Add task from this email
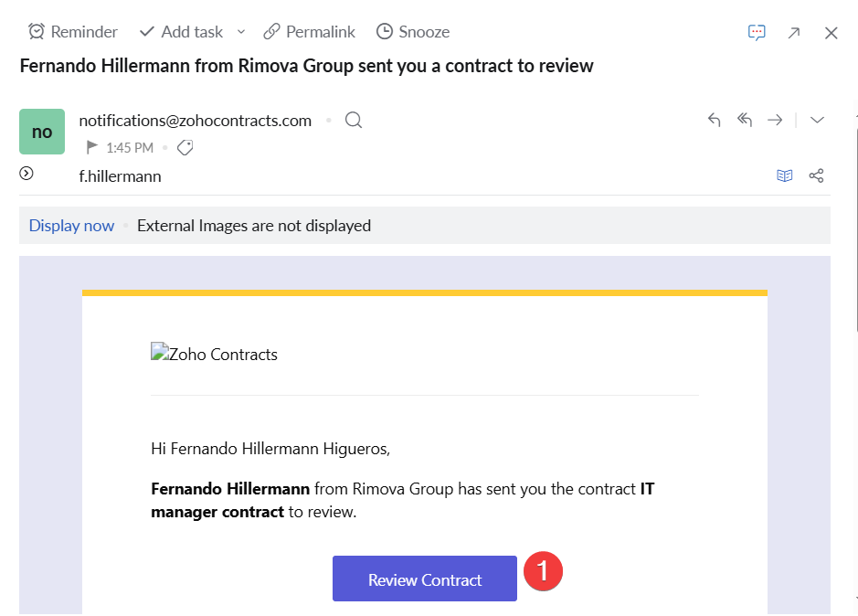Screen dimensions: 858x616 pyautogui.click(x=181, y=32)
